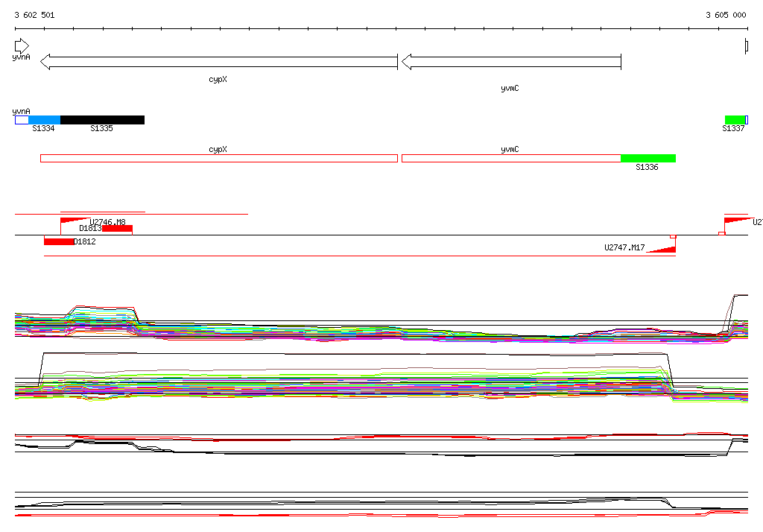The width and height of the screenshot is (763, 532).
Task: Click the U2746.M8 red promoter flag
Action: point(75,221)
